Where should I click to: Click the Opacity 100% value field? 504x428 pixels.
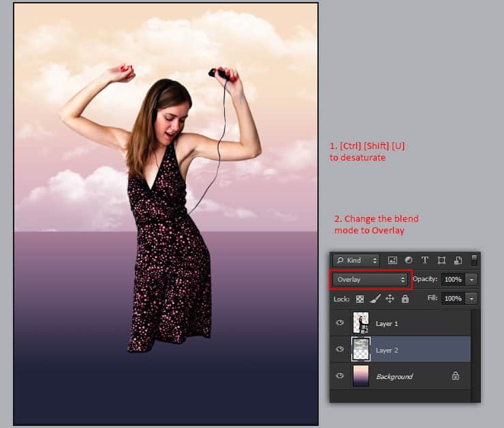(453, 280)
